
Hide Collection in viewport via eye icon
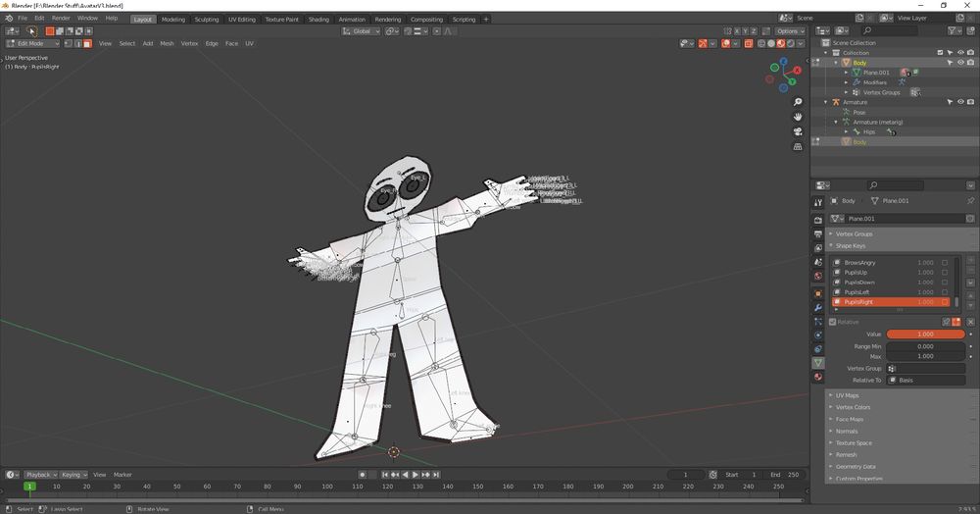(x=960, y=53)
